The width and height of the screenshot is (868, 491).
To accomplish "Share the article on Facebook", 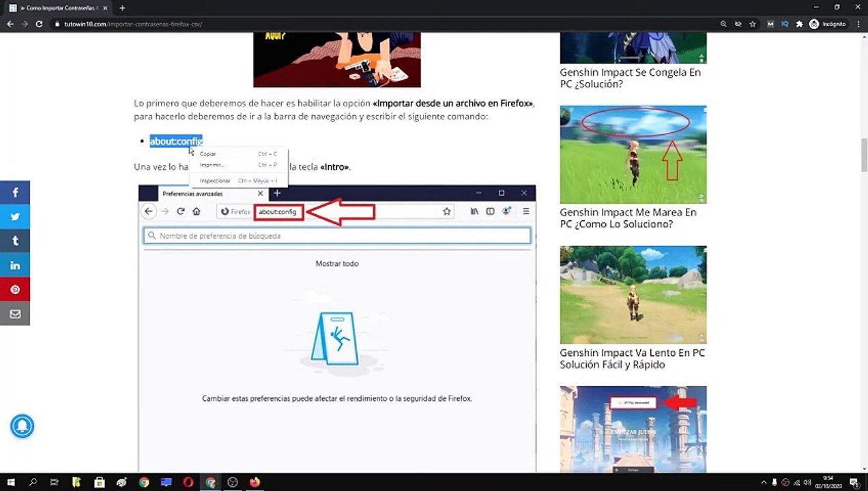I will click(x=15, y=192).
